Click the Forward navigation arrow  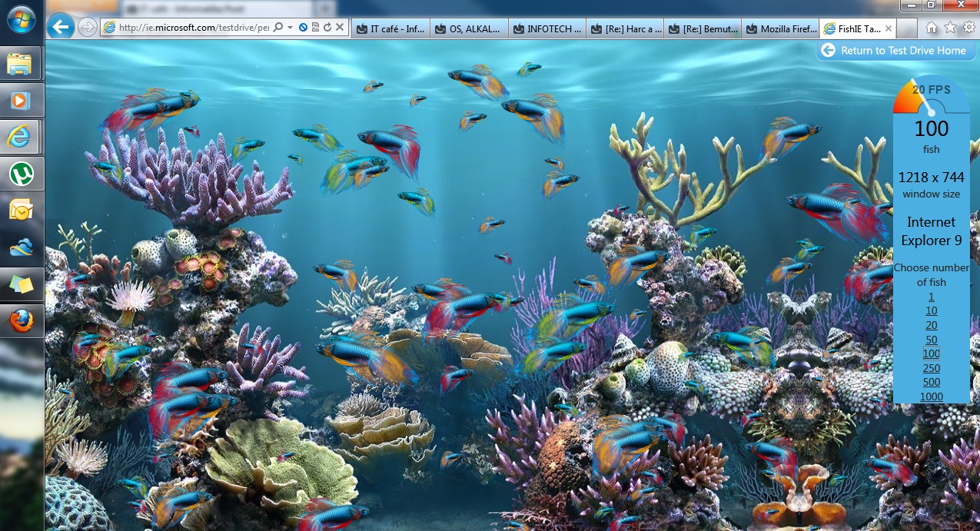tap(87, 28)
